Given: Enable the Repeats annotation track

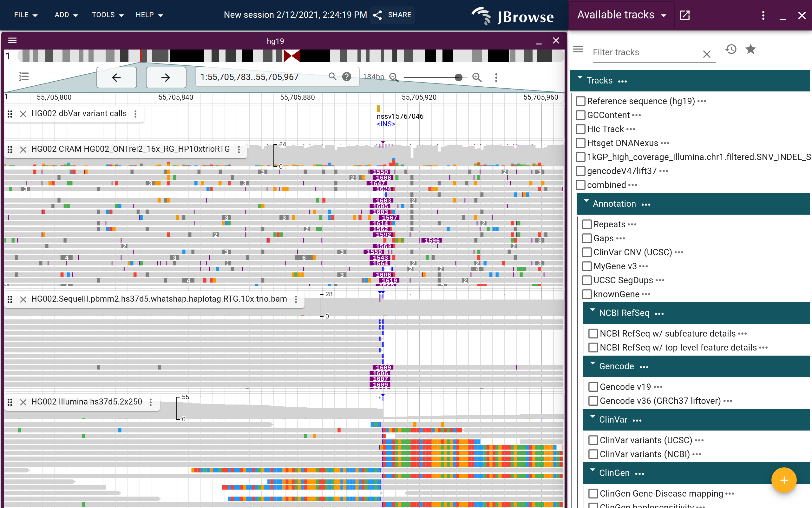Looking at the screenshot, I should tap(587, 224).
